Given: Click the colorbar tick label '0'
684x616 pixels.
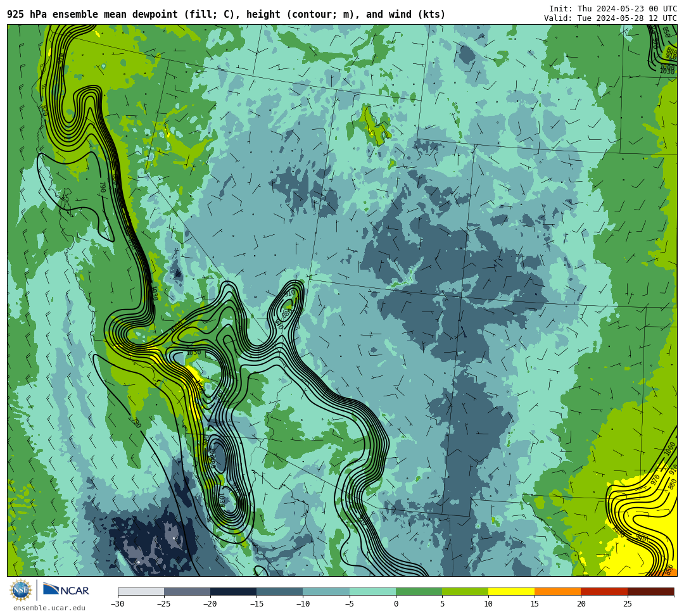Looking at the screenshot, I should point(396,604).
